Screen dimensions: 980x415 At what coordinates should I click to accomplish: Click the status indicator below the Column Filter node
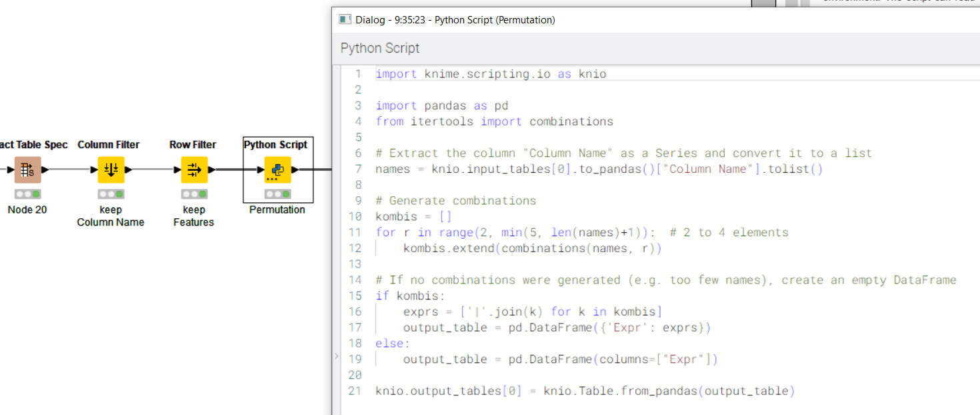[x=111, y=194]
